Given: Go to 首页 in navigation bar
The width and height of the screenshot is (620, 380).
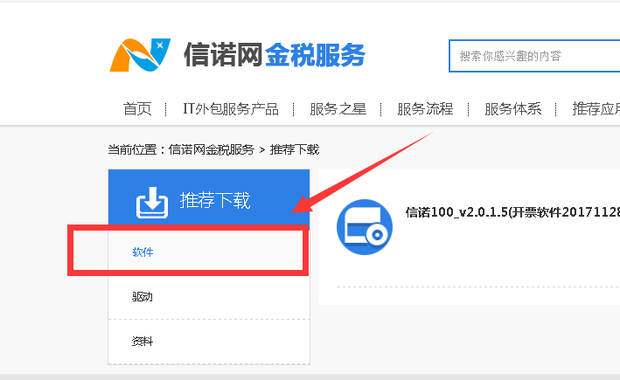Looking at the screenshot, I should coord(137,109).
